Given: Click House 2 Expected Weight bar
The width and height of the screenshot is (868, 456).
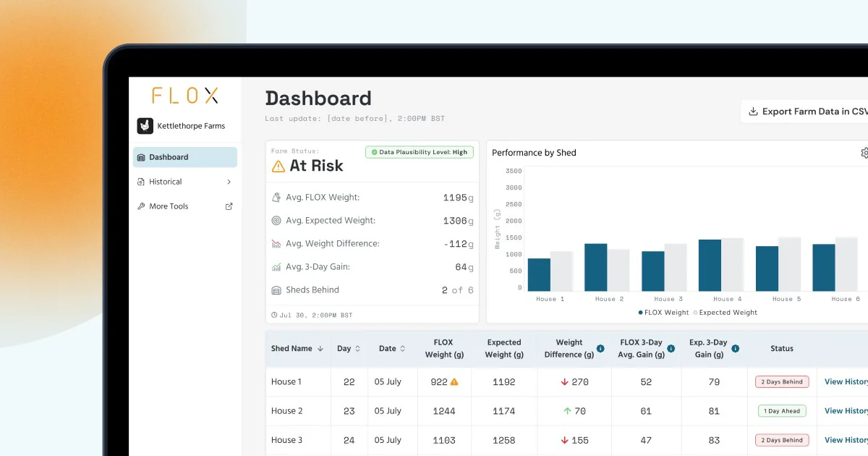Looking at the screenshot, I should click(618, 270).
